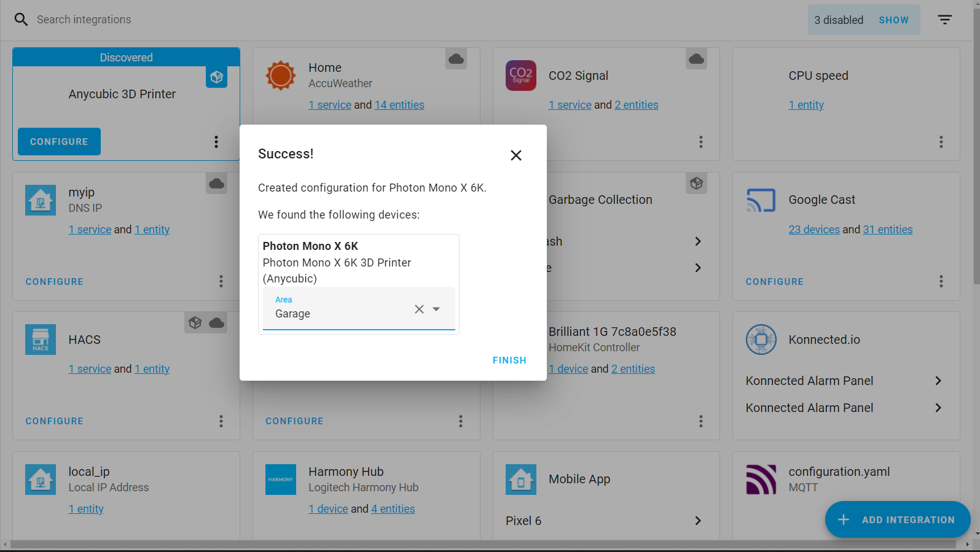Expand the Pixel 6 entry
980x552 pixels.
(698, 521)
